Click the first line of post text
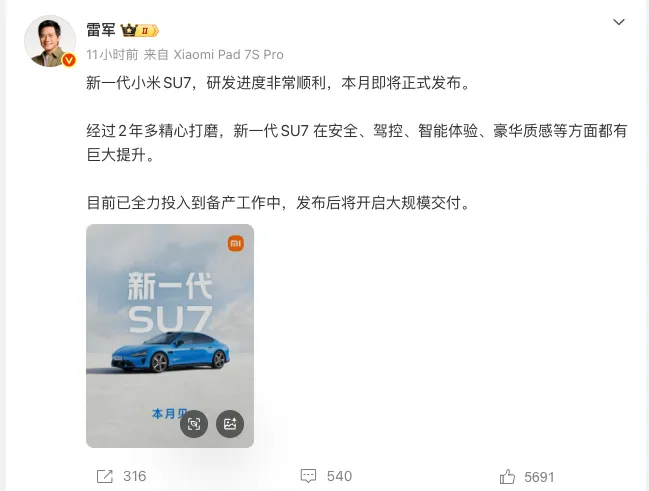The width and height of the screenshot is (649, 491). (278, 83)
